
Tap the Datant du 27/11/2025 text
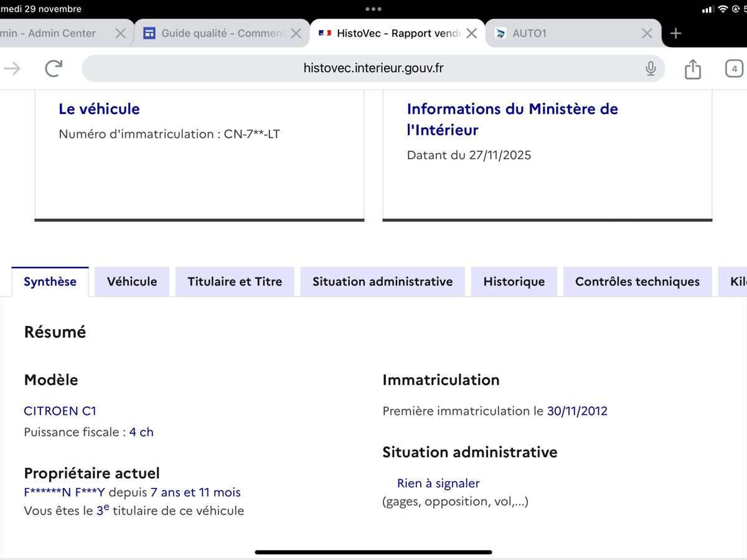coord(469,155)
